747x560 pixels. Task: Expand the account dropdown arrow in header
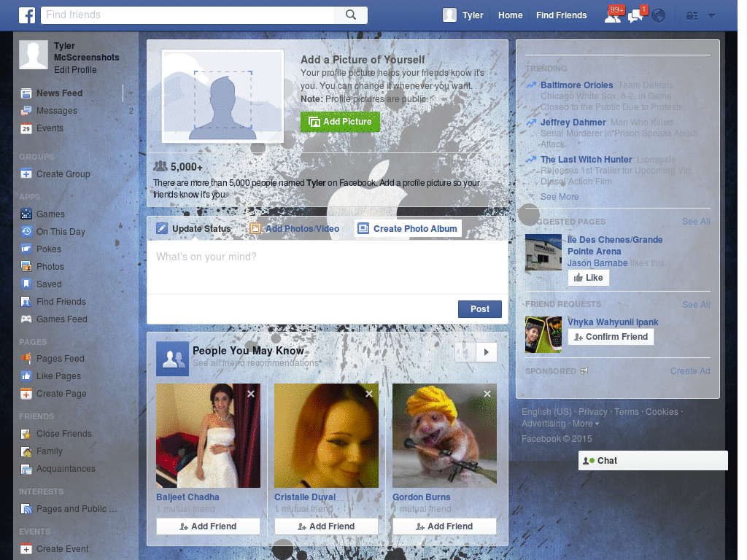point(712,16)
